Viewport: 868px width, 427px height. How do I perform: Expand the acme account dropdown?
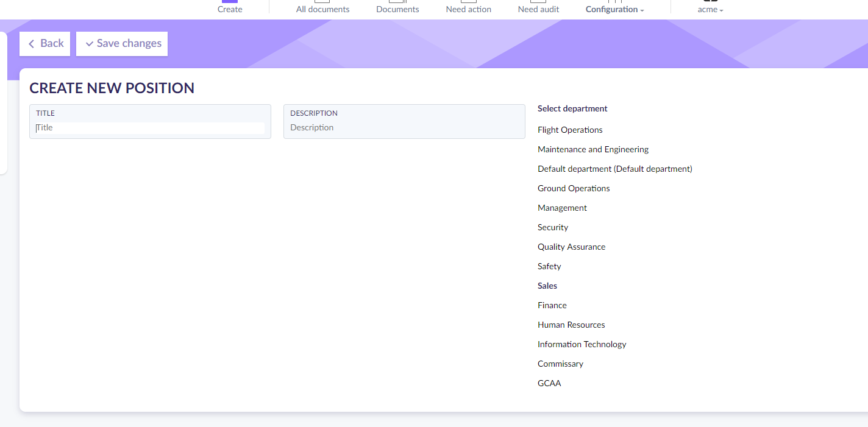pyautogui.click(x=710, y=9)
